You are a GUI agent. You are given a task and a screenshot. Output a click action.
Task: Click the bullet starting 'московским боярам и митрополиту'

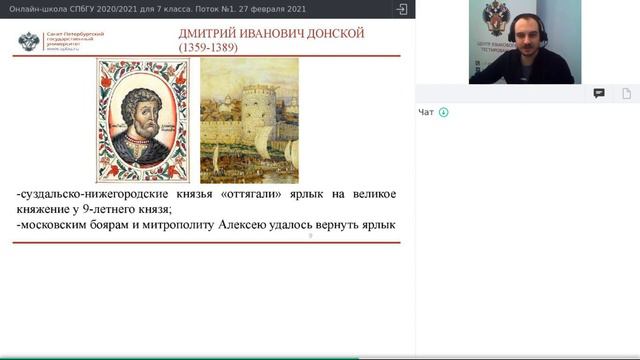(x=206, y=225)
